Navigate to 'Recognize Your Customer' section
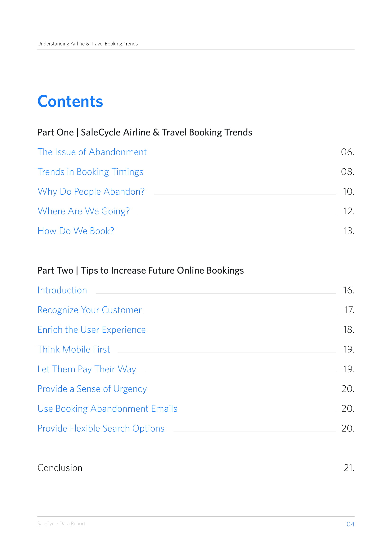392x554 pixels. point(90,310)
